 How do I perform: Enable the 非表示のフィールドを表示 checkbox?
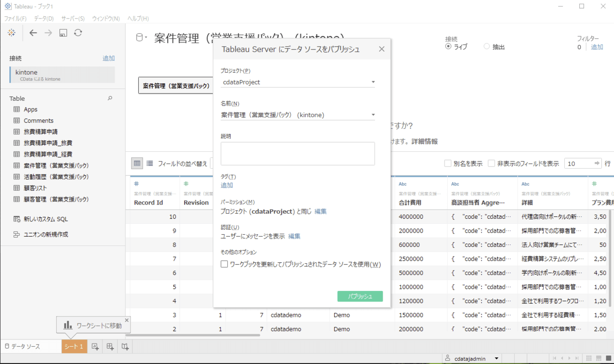click(491, 164)
